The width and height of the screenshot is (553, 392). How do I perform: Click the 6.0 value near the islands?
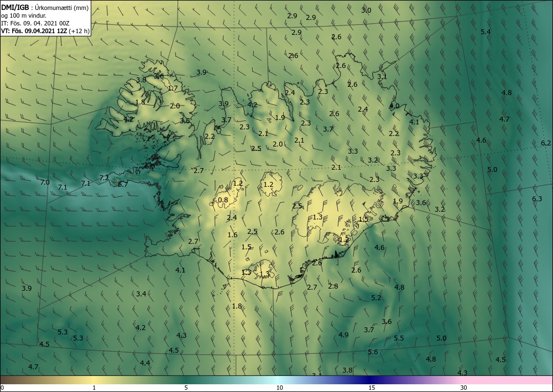[x=150, y=166]
